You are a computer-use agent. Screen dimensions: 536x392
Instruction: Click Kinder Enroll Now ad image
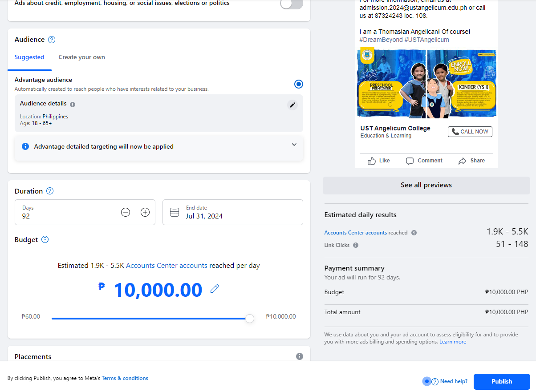click(x=462, y=84)
